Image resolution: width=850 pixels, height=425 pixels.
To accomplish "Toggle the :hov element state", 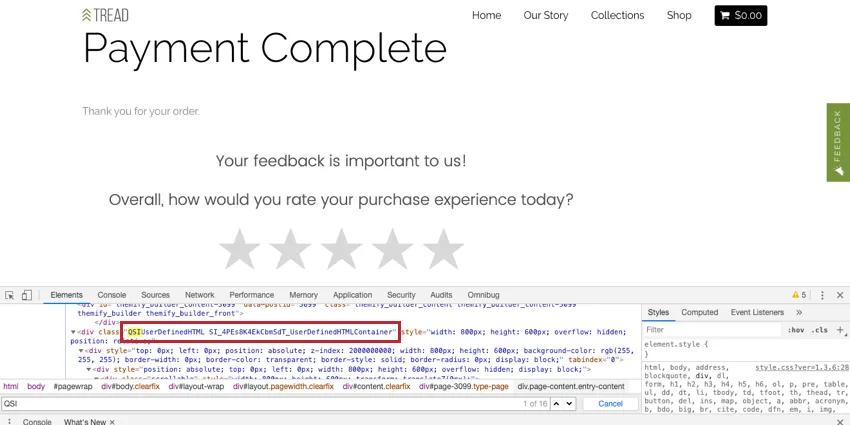I will click(795, 330).
